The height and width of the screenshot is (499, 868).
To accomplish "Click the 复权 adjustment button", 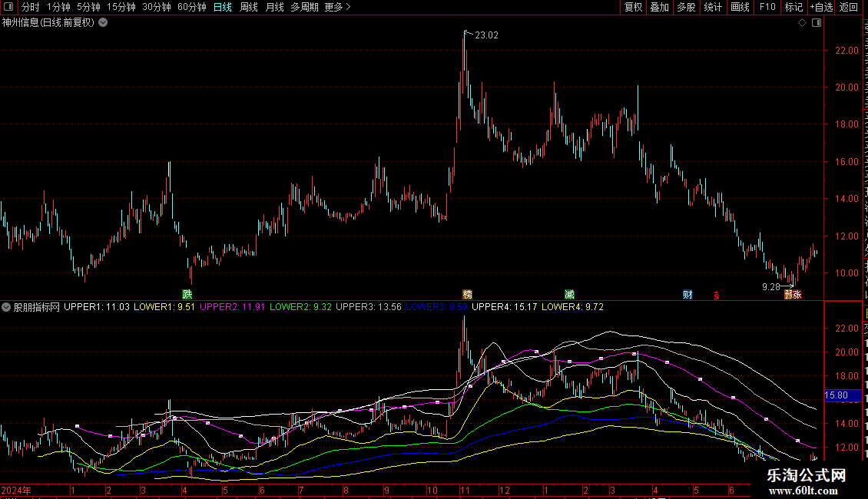I will 633,7.
